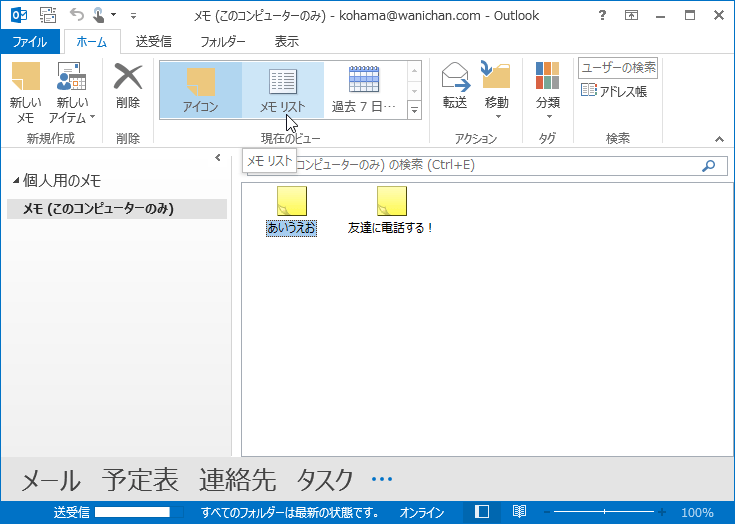Select the ホーム ribbon tab
This screenshot has width=735, height=524.
click(92, 42)
